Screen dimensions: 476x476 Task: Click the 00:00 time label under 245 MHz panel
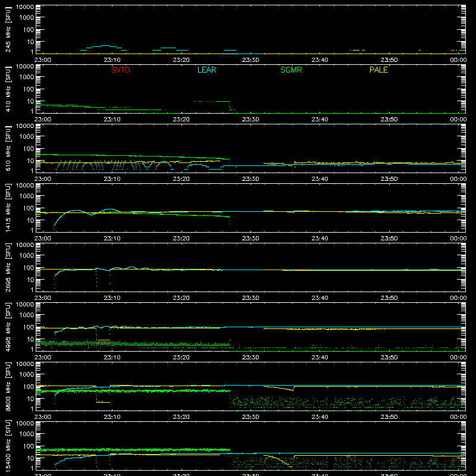458,60
